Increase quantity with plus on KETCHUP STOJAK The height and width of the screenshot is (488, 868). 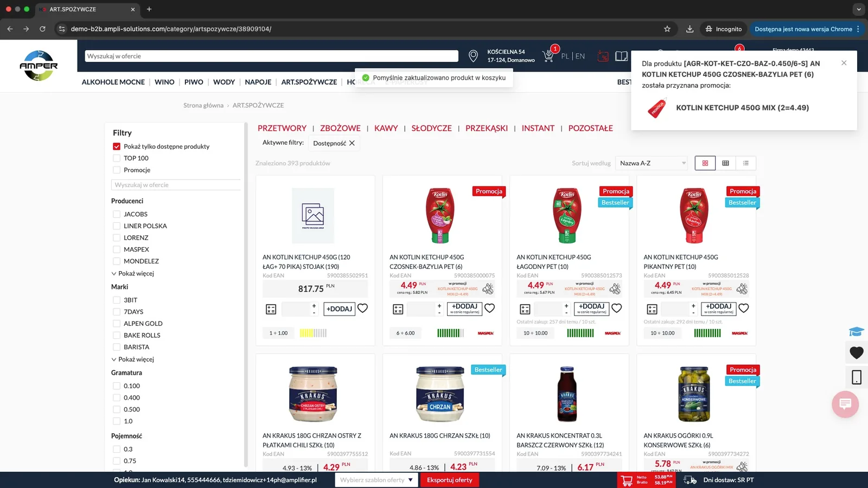point(314,306)
